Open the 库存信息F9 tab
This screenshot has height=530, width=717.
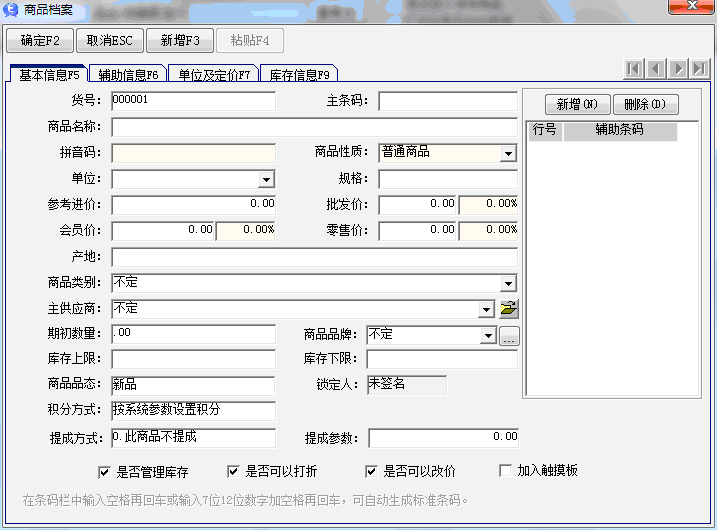click(x=298, y=74)
